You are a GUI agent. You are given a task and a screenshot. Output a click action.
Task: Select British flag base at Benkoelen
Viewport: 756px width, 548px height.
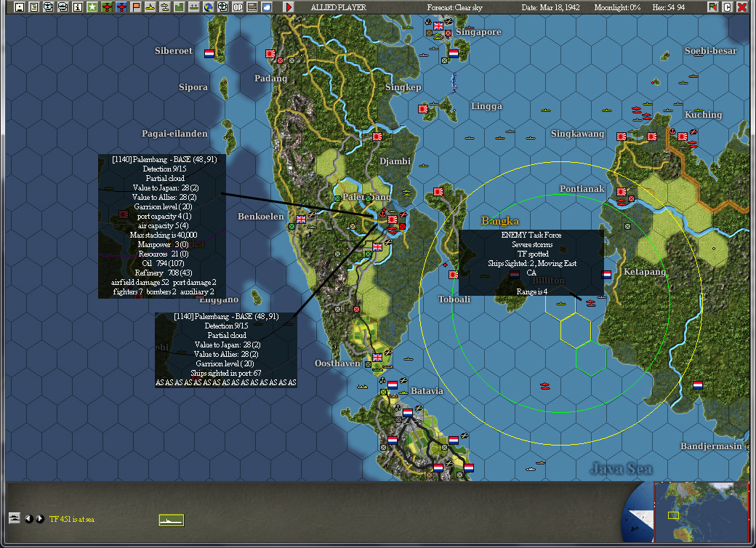click(x=301, y=219)
